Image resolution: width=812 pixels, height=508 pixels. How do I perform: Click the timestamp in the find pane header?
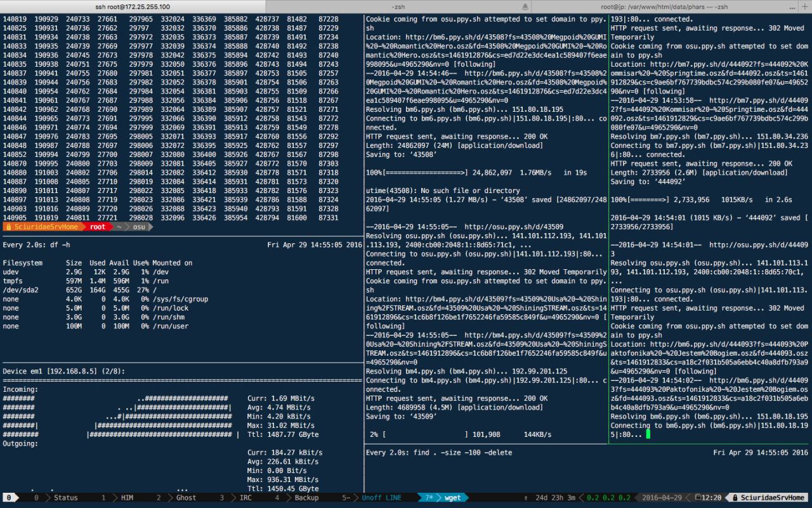click(x=761, y=453)
